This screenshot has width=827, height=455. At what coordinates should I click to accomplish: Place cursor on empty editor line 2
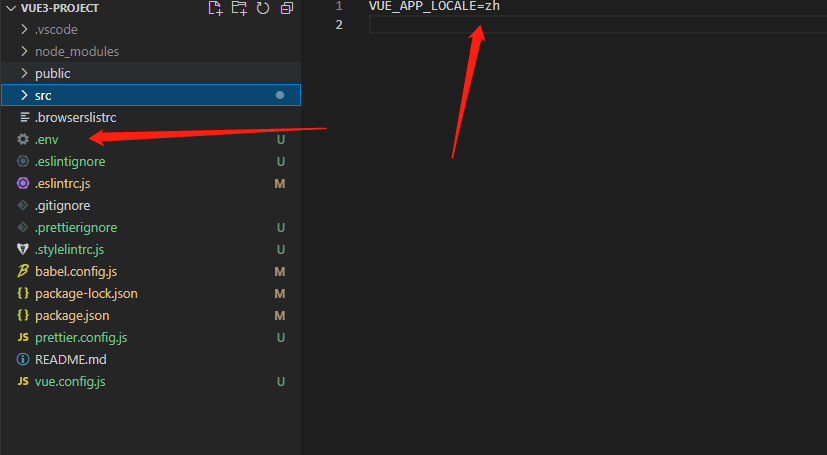pyautogui.click(x=598, y=25)
